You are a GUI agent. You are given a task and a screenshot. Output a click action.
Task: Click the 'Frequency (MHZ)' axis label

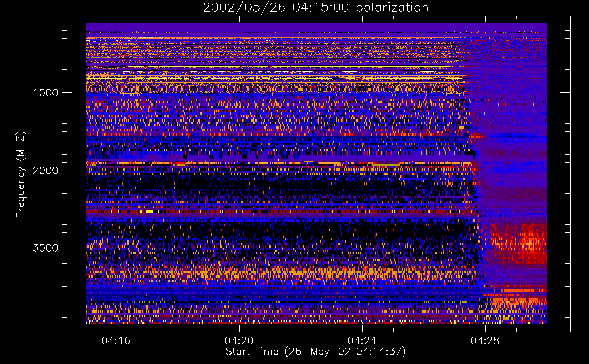tap(21, 175)
